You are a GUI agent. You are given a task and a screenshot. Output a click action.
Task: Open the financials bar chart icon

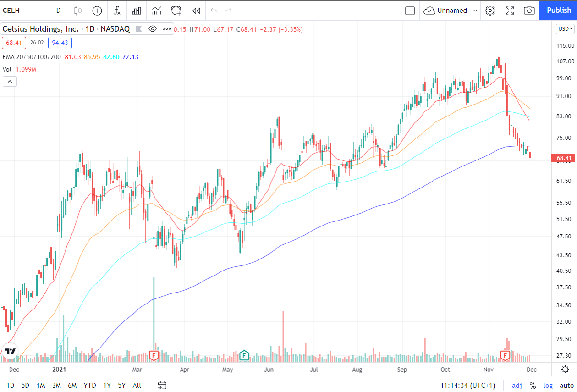click(x=137, y=10)
